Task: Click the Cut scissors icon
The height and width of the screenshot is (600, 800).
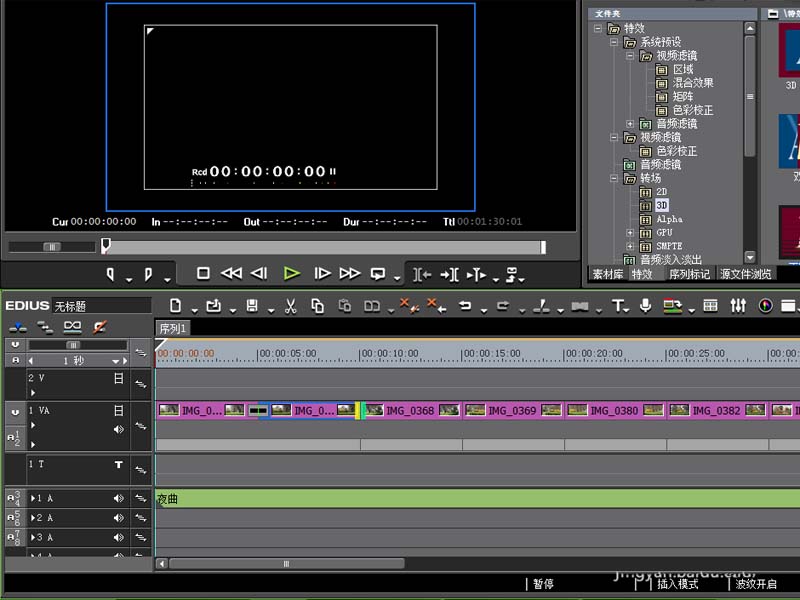Action: (x=290, y=306)
